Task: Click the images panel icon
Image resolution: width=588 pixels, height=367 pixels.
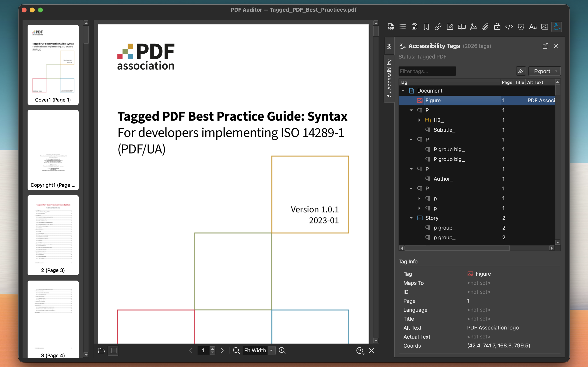Action: [545, 27]
